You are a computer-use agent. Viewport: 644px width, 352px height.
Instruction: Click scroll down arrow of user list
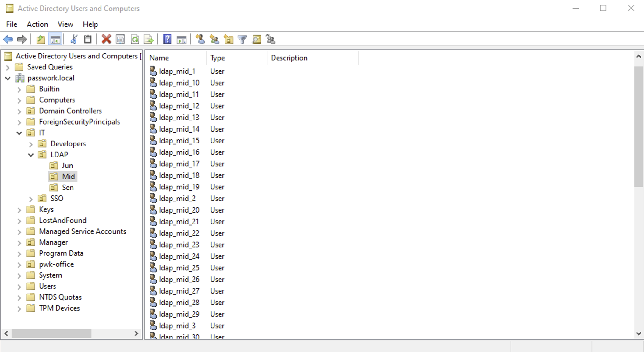(639, 333)
